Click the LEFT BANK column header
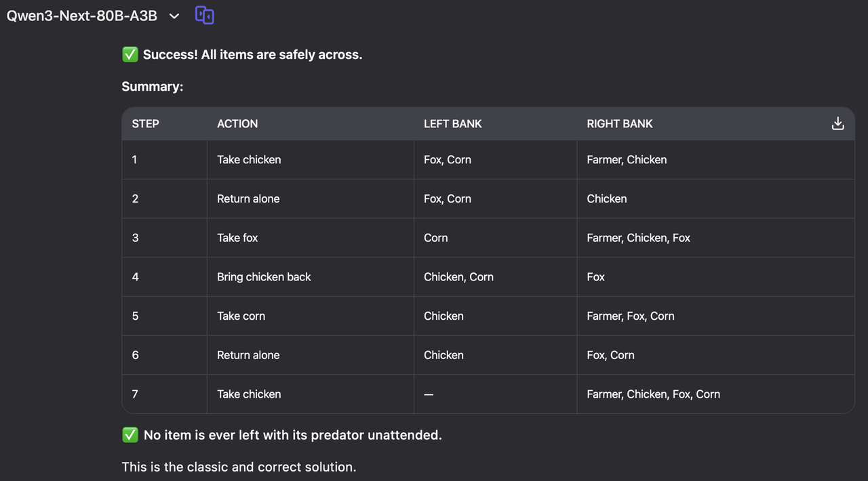868x481 pixels. (x=453, y=124)
